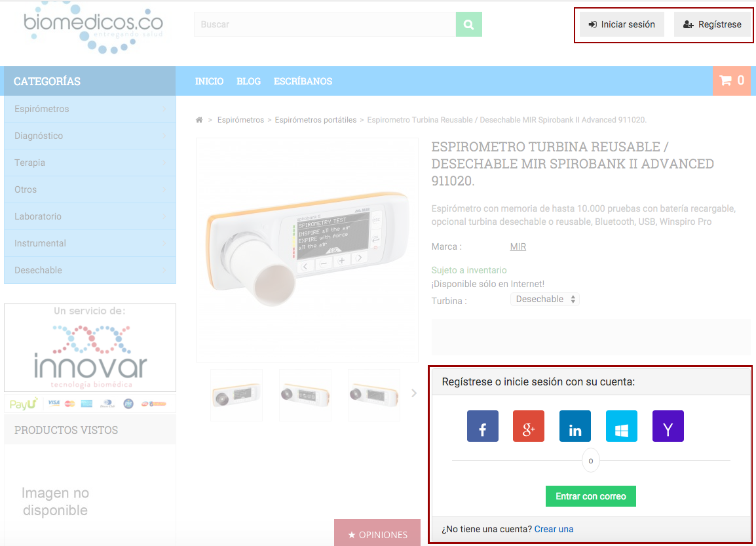Click the main spirometer product image
Screen dimensions: 756x546
coord(307,250)
